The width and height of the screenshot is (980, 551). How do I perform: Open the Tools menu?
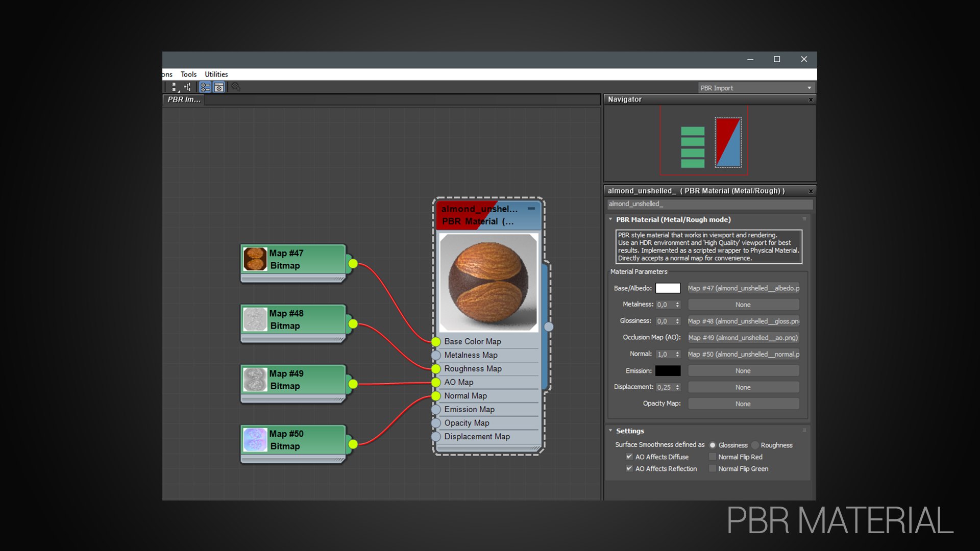pyautogui.click(x=188, y=74)
